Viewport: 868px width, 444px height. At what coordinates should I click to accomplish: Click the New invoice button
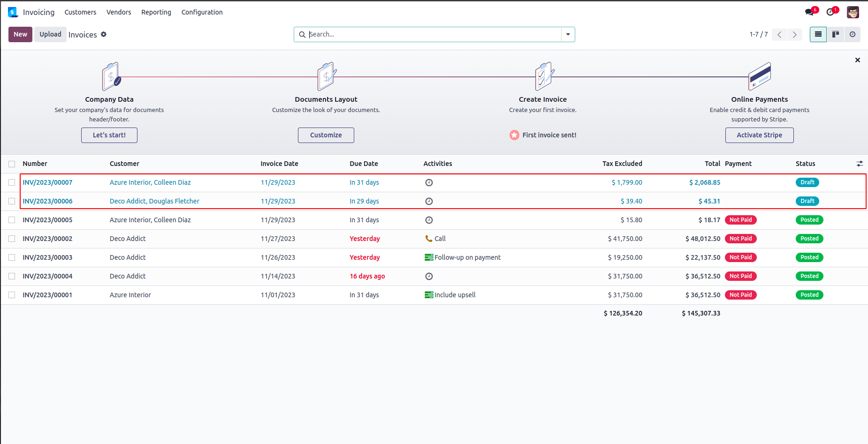click(20, 34)
